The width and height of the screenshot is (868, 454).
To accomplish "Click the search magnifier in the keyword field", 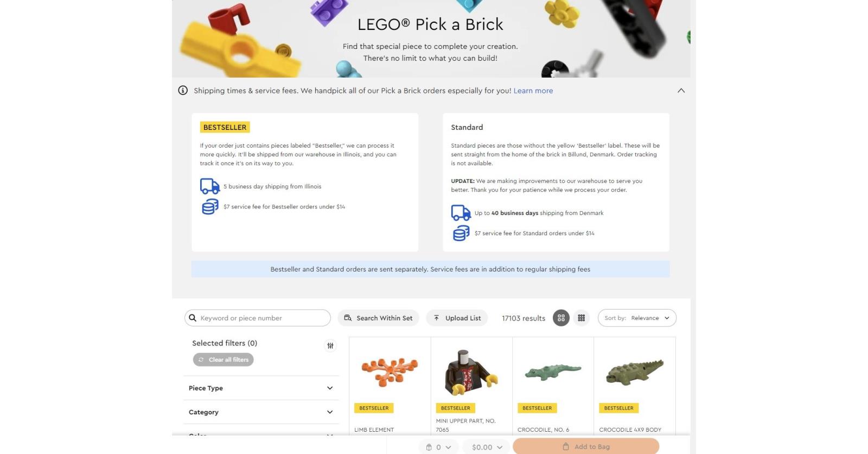I will point(194,318).
